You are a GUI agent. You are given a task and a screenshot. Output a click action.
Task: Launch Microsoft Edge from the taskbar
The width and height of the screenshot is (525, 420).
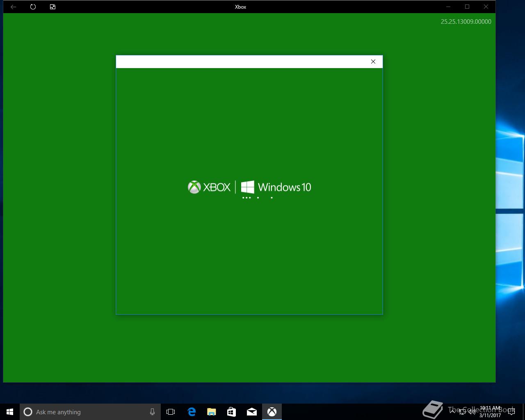pos(191,412)
